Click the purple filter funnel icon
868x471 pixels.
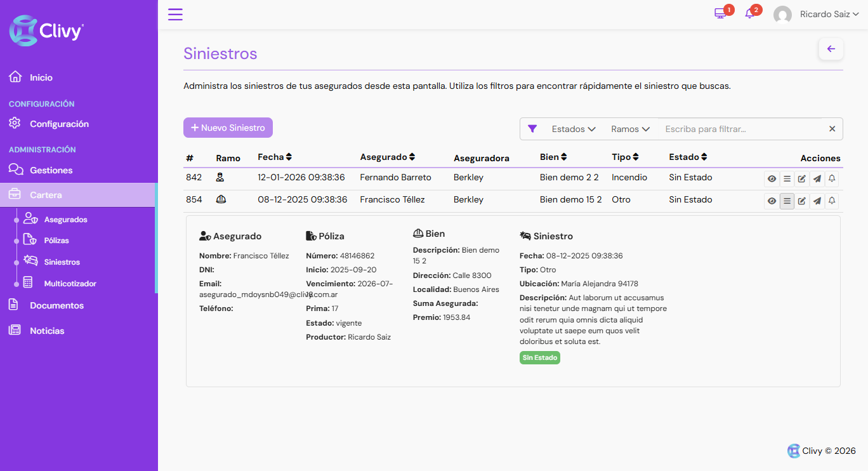point(532,129)
